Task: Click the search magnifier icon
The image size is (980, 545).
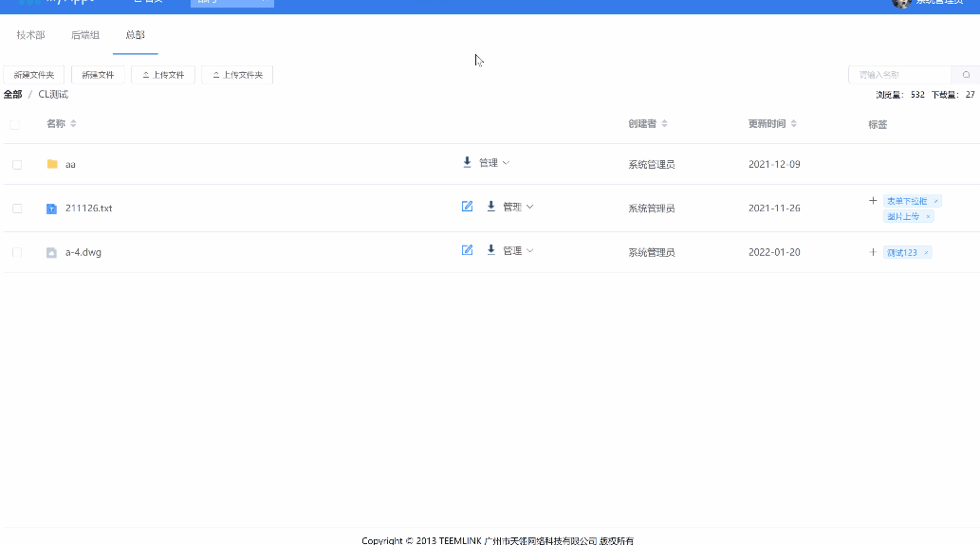Action: click(x=966, y=75)
